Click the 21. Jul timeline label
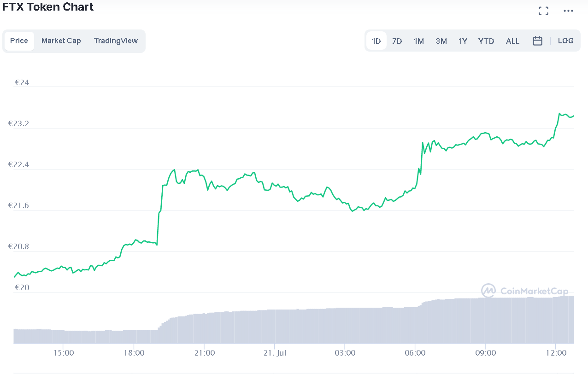 point(275,353)
